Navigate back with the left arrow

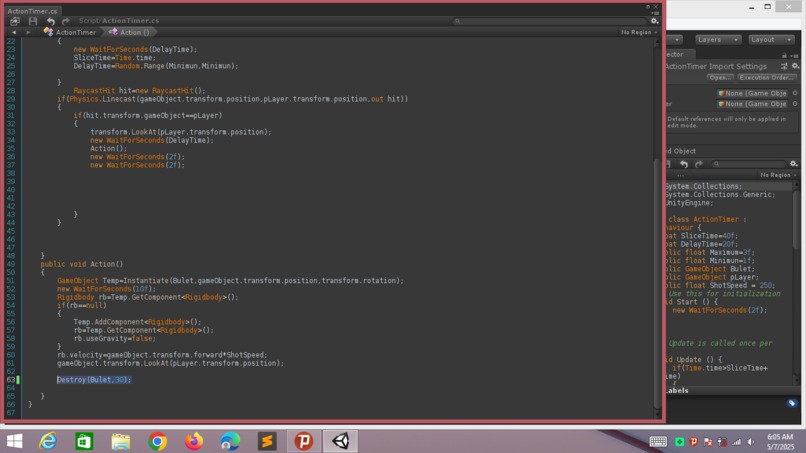coord(14,32)
